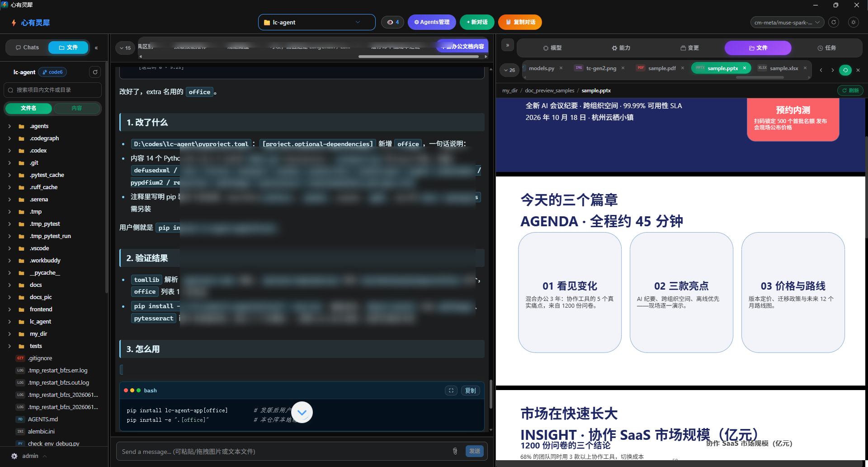
Task: Open the lc-agent project dropdown
Action: 316,22
